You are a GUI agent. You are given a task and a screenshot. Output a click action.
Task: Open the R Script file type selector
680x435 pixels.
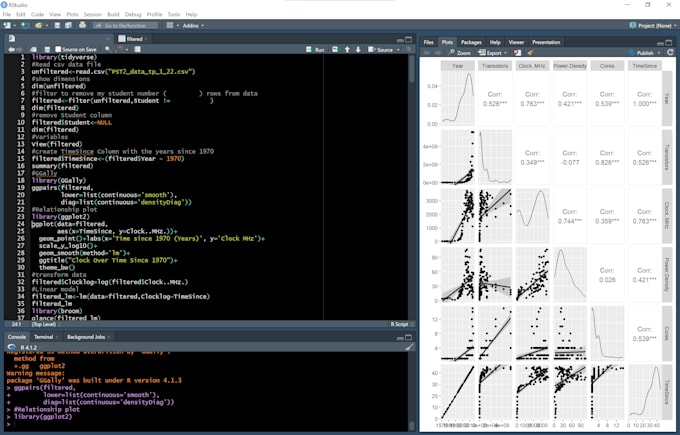pos(402,324)
